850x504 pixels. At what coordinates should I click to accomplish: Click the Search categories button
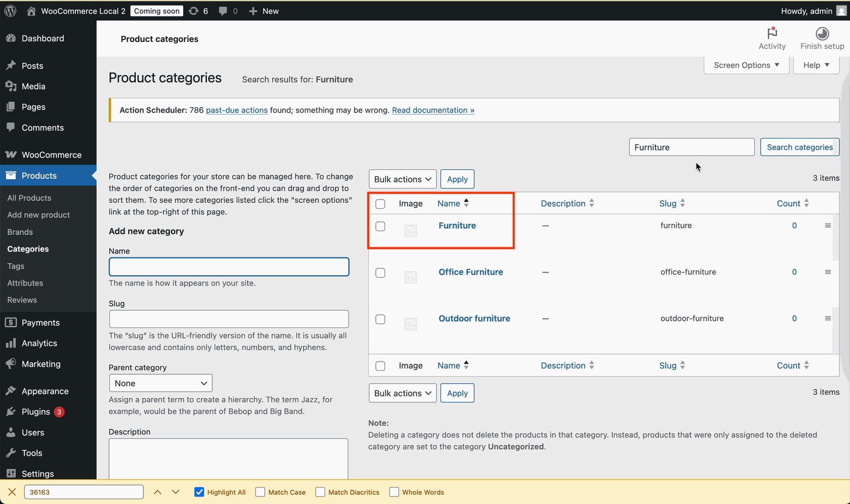coord(800,147)
